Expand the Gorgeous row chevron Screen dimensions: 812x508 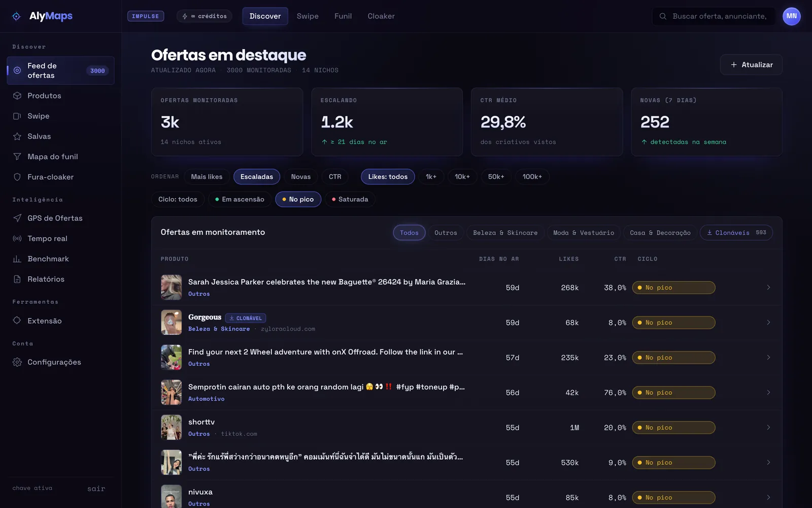coord(768,323)
